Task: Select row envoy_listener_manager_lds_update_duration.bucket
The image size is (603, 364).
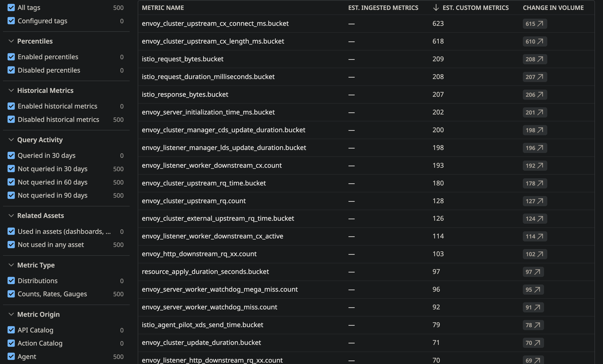Action: (366, 148)
